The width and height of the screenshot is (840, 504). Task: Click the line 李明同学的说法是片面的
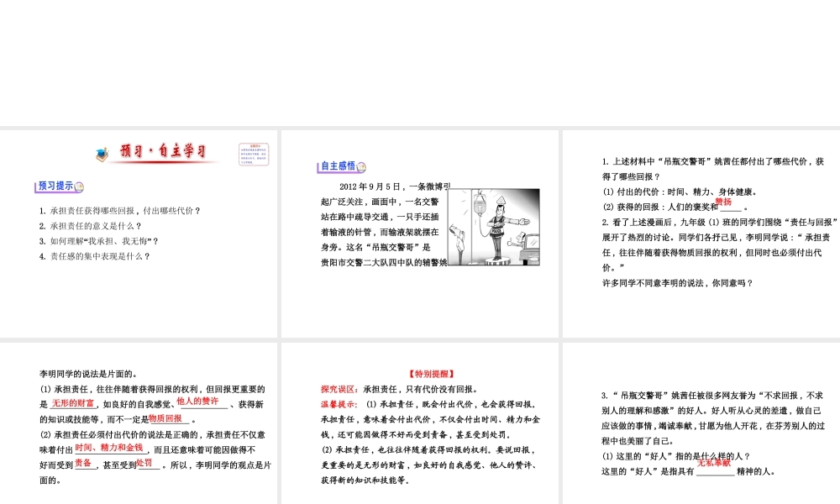point(88,374)
